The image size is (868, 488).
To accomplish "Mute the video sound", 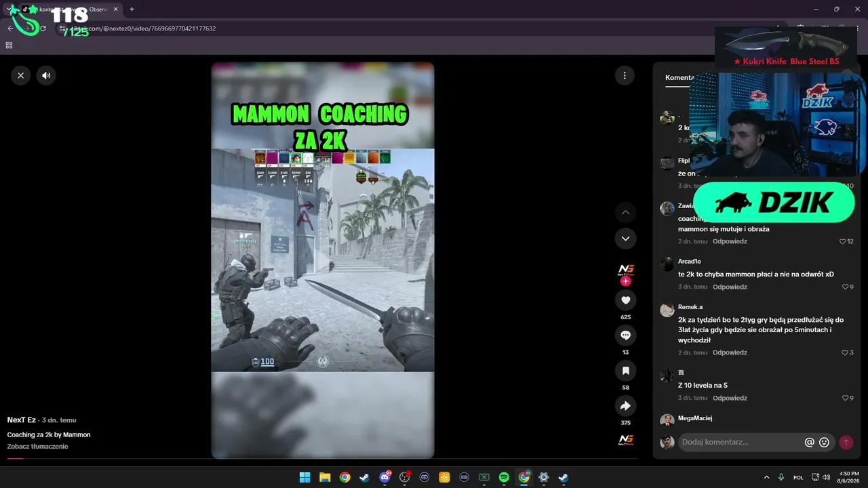I will [46, 75].
